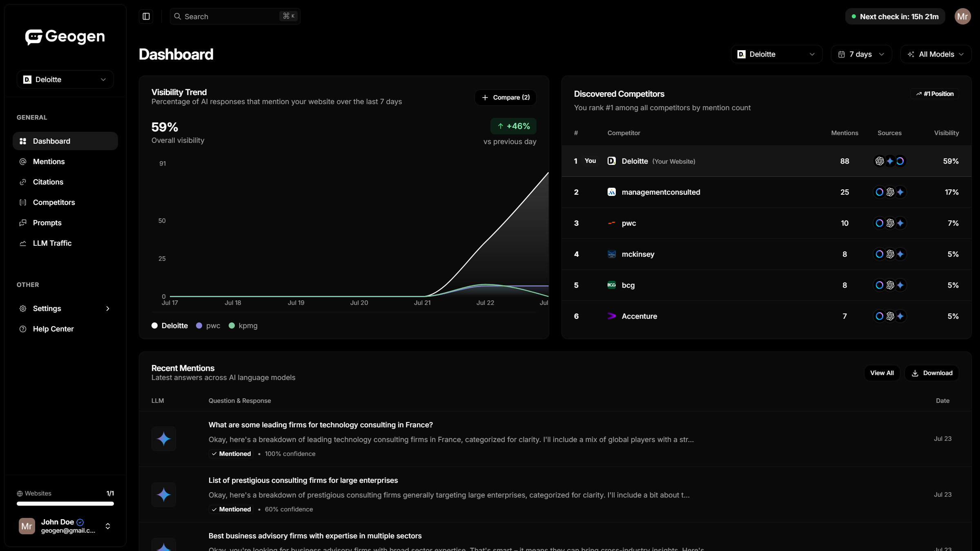Click the pwc logo in competitors table
Viewport: 980px width, 551px height.
coord(612,223)
